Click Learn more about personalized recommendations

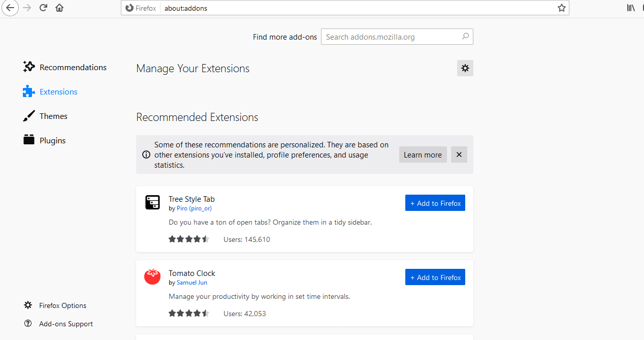pyautogui.click(x=423, y=154)
